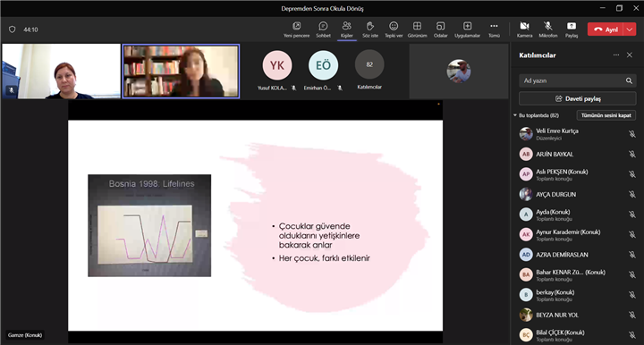Image resolution: width=644 pixels, height=345 pixels.
Task: Select the bookshelf speaker video tile
Action: 181,72
